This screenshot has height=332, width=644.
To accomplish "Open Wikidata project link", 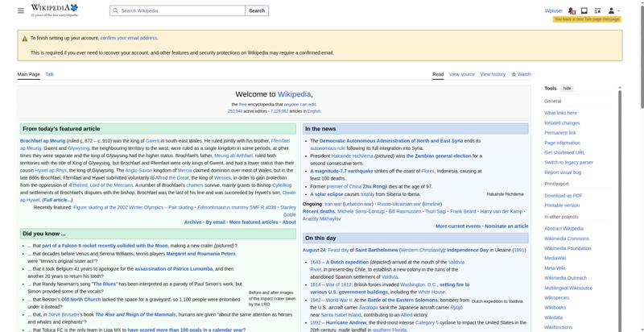I will (553, 317).
